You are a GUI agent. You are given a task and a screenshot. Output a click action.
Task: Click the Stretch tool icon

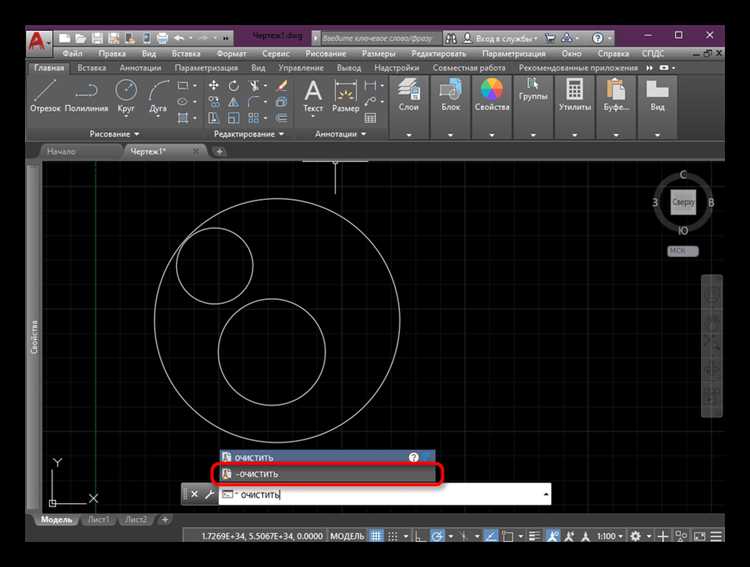click(x=213, y=118)
